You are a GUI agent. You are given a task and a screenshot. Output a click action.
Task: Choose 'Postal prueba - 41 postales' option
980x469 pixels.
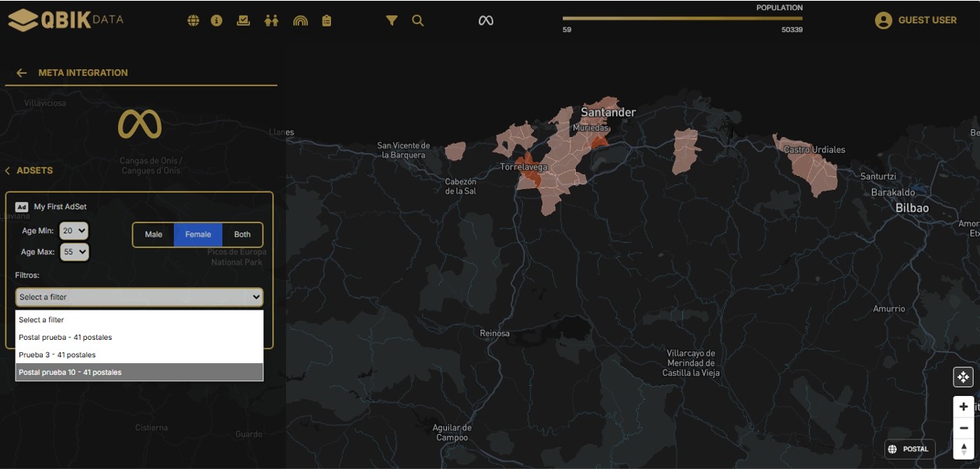click(139, 338)
